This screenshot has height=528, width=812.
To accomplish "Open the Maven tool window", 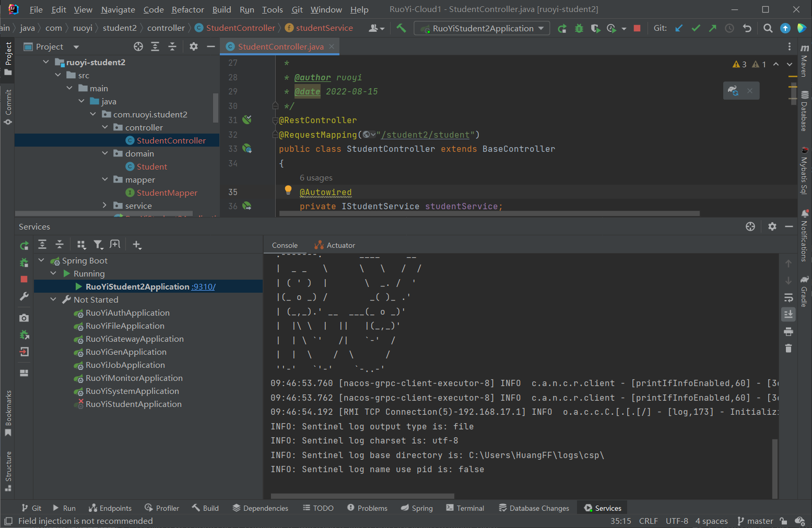I will [805, 60].
